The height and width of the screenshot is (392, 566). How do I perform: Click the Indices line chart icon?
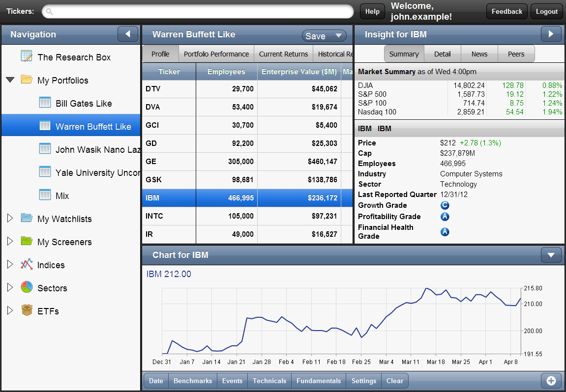27,264
